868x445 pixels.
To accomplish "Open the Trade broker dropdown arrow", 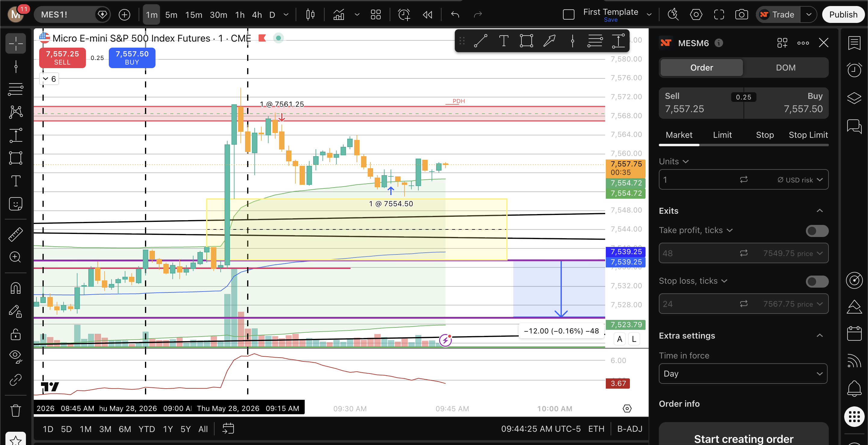I will coord(809,14).
